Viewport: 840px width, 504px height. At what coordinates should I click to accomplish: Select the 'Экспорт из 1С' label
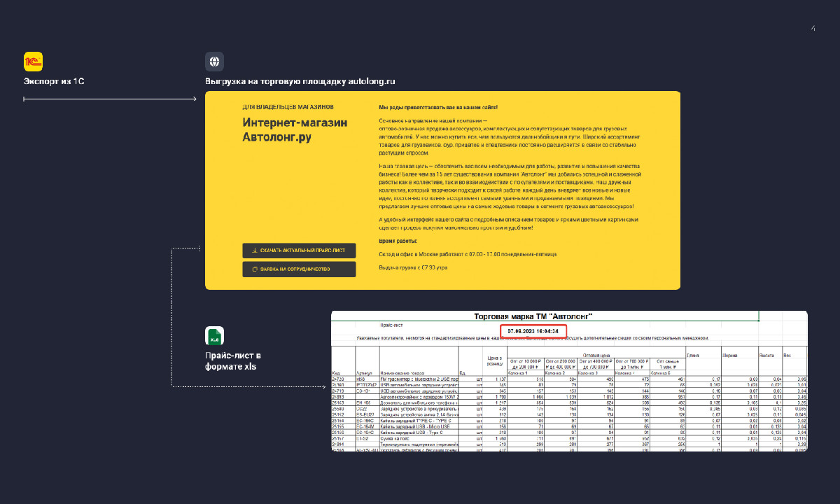[x=54, y=82]
